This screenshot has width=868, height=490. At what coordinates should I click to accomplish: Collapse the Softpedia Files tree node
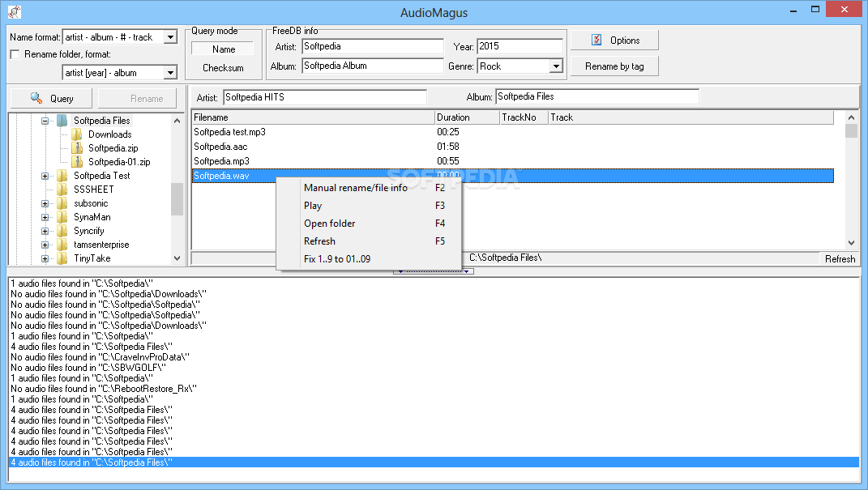45,121
